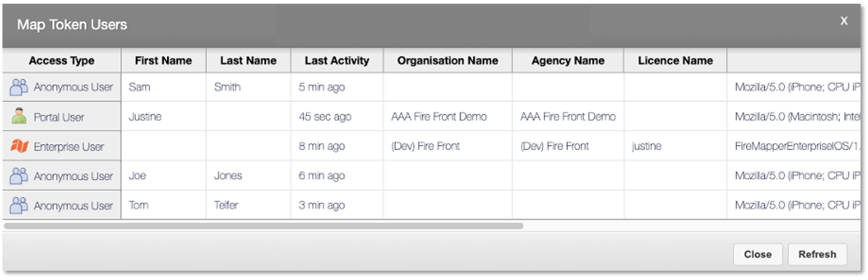Click the Anonymous User icon beside Sam
The height and width of the screenshot is (280, 868).
click(x=19, y=87)
